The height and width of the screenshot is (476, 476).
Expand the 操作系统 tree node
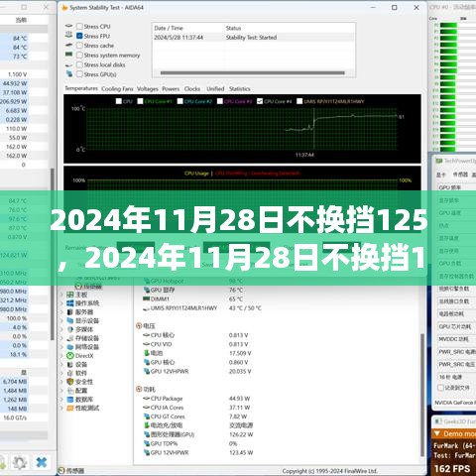[x=61, y=303]
